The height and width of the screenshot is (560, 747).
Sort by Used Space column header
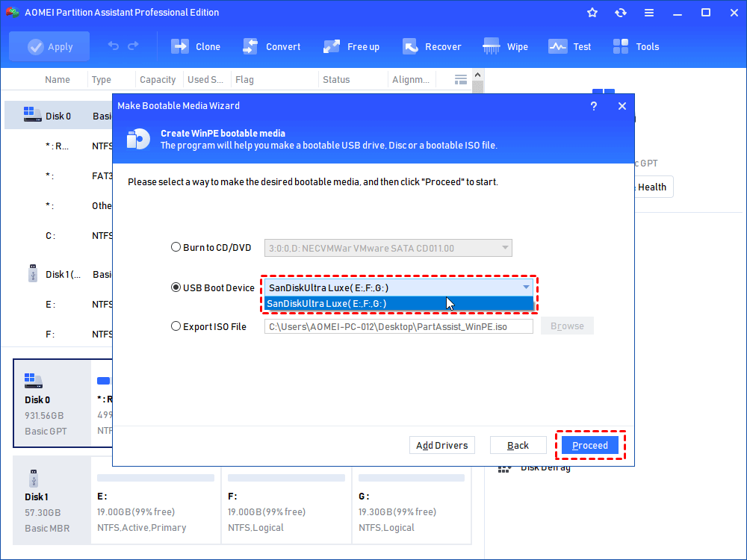click(205, 80)
